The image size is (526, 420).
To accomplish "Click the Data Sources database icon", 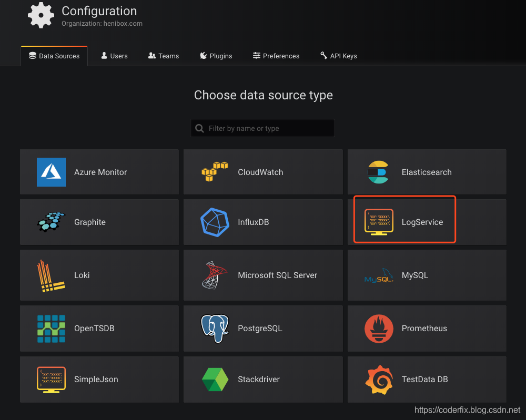I will pos(33,56).
